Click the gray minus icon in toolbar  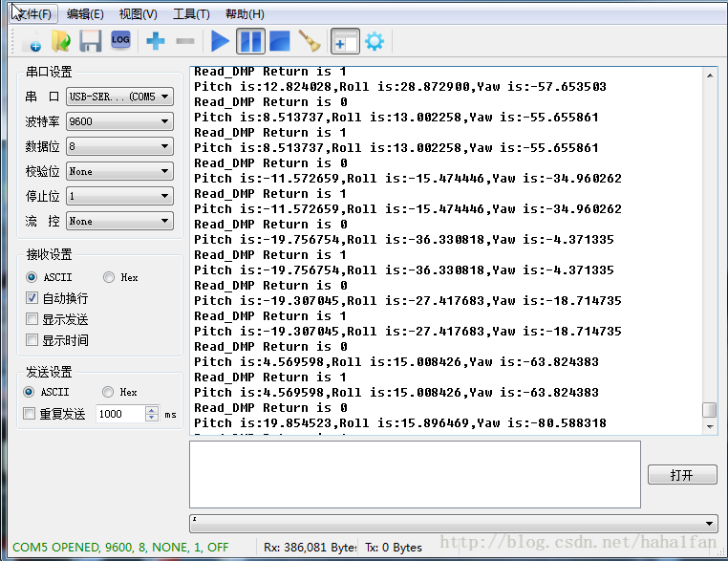coord(185,41)
